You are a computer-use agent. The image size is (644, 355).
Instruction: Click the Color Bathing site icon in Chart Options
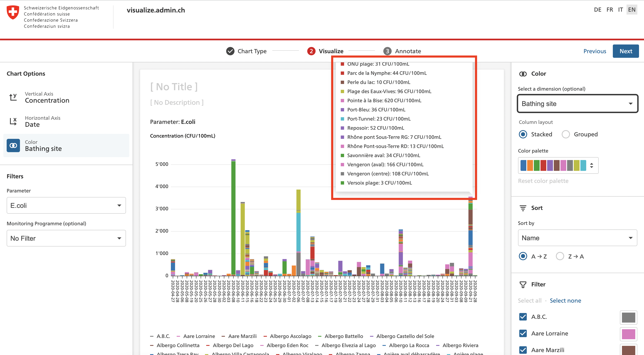(13, 145)
